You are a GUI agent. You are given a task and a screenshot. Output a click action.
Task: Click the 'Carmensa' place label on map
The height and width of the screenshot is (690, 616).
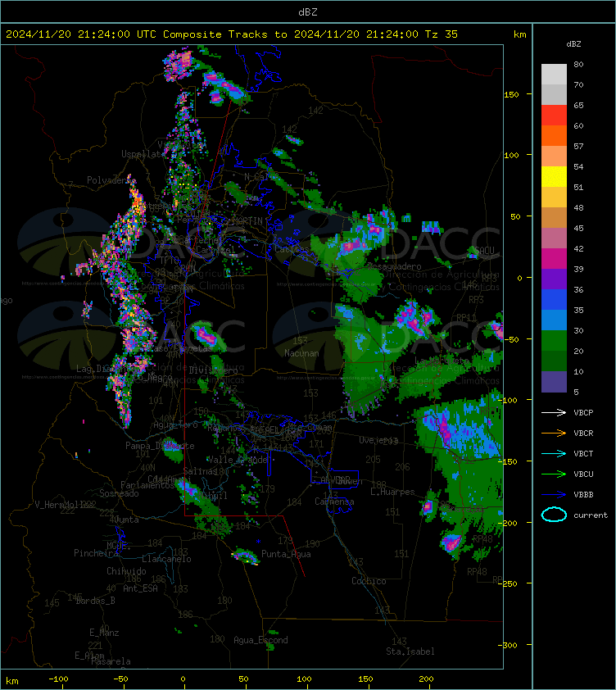[334, 502]
